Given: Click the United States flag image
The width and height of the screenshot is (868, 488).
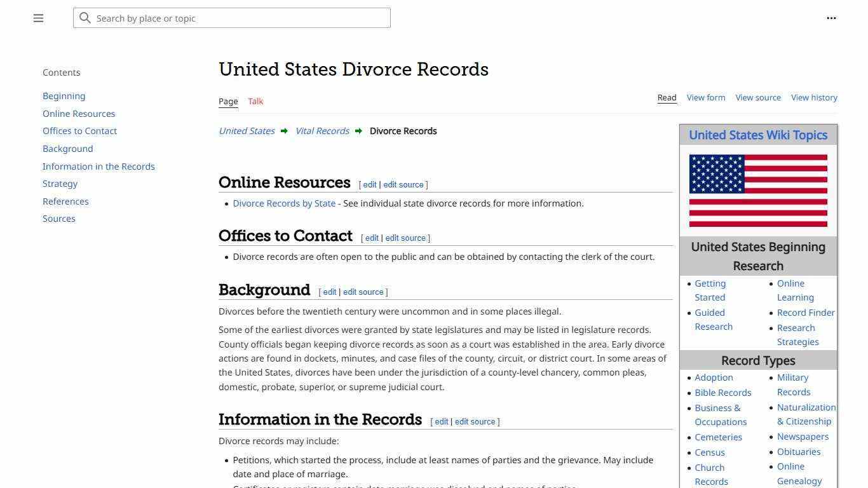Looking at the screenshot, I should click(757, 190).
